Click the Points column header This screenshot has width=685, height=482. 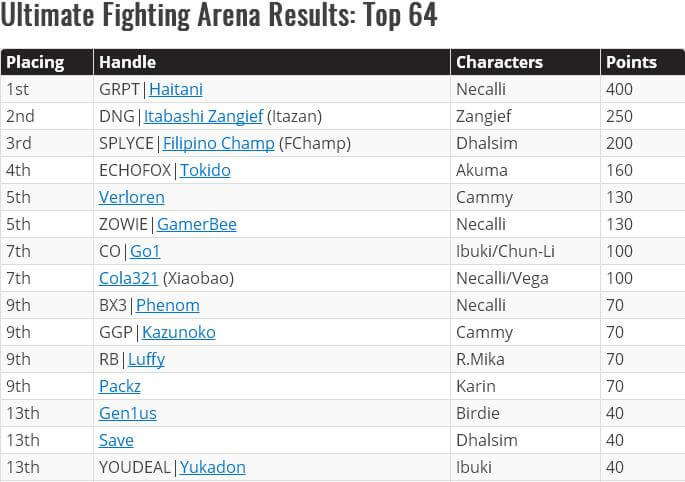(x=631, y=62)
